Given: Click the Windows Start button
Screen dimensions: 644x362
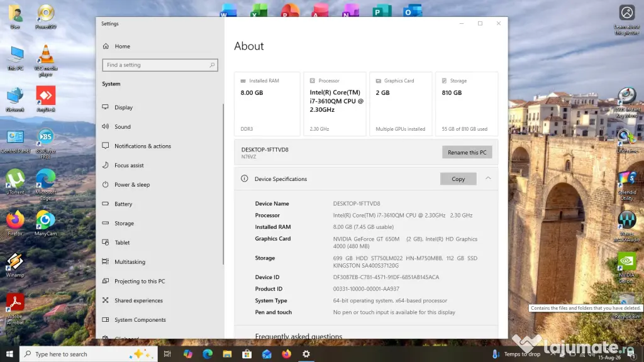Looking at the screenshot, I should pyautogui.click(x=9, y=354).
